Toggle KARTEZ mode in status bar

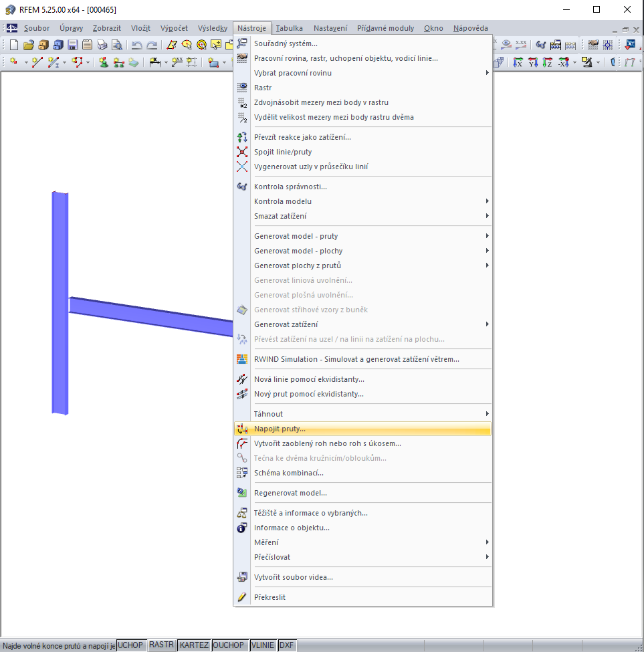[x=194, y=645]
